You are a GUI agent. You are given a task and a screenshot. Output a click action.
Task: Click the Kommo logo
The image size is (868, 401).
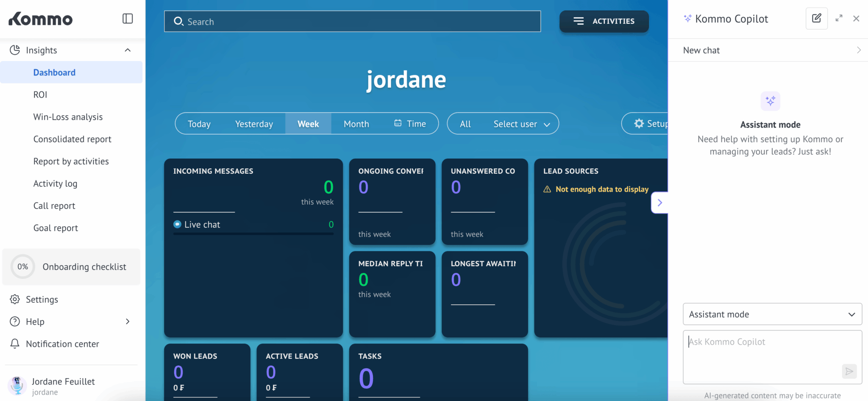pyautogui.click(x=41, y=19)
